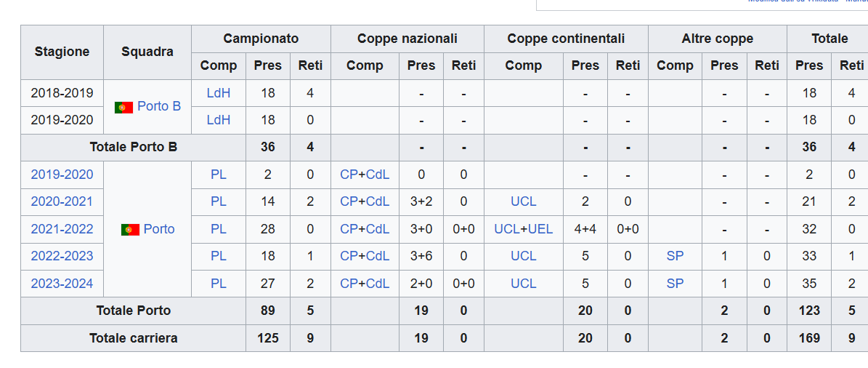Click the Portugal flag icon beside Porto
The width and height of the screenshot is (868, 368).
(130, 229)
